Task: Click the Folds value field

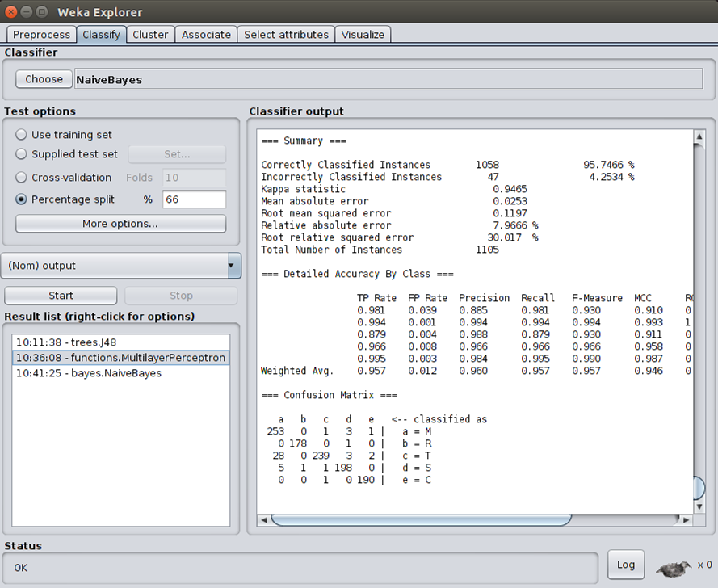Action: (x=194, y=178)
